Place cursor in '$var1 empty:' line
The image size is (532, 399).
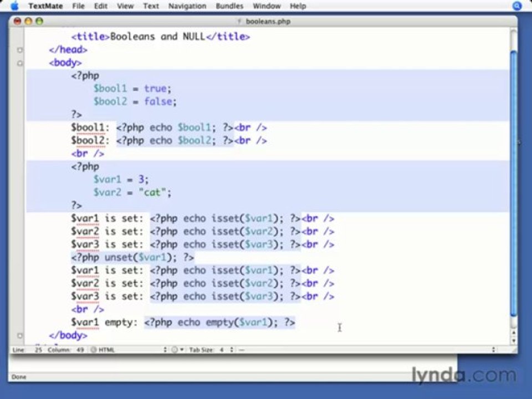pos(183,323)
